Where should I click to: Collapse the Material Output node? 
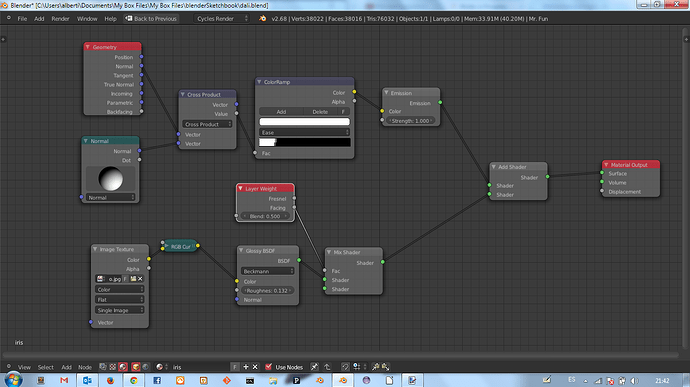pos(606,165)
